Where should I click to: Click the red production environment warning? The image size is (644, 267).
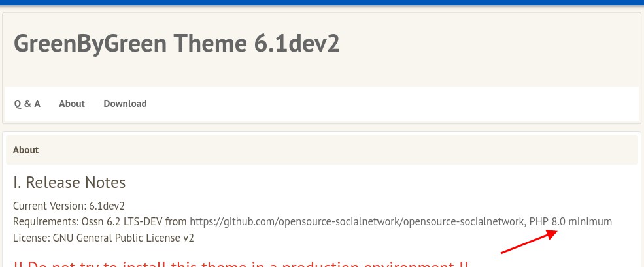coord(241,264)
